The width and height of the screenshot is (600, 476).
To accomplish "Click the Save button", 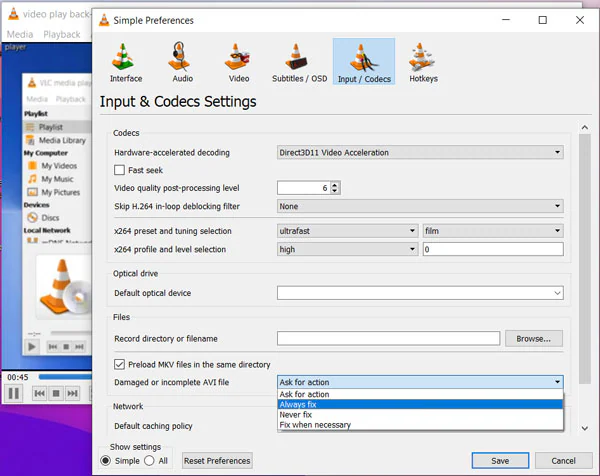I will (500, 461).
